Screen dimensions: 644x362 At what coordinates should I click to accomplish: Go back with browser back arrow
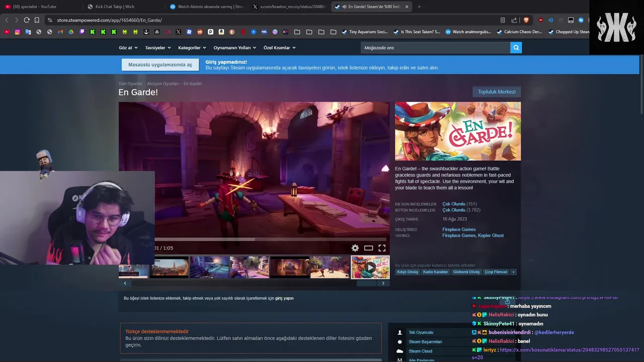coord(7,20)
